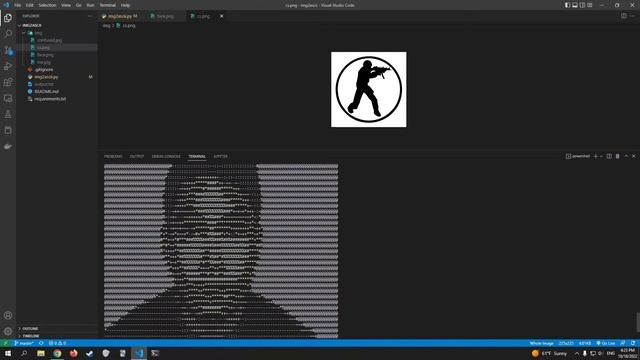Click customize layout icon
This screenshot has height=360, width=640.
pos(589,5)
